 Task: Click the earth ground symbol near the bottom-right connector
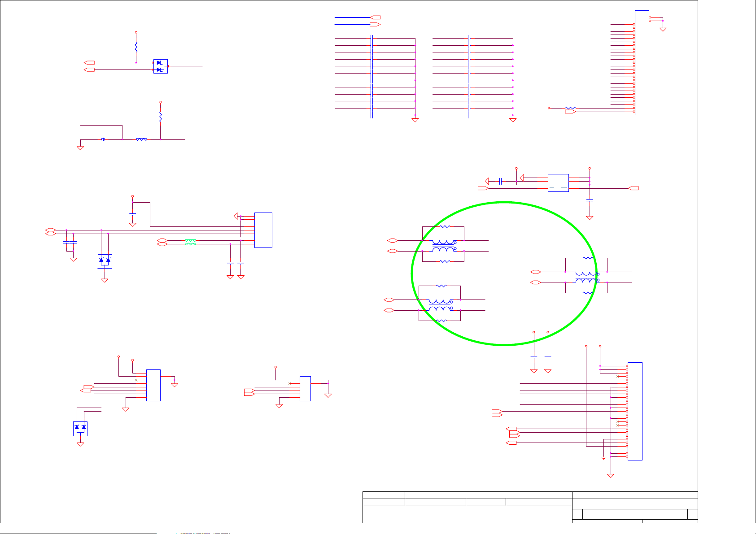(603, 457)
